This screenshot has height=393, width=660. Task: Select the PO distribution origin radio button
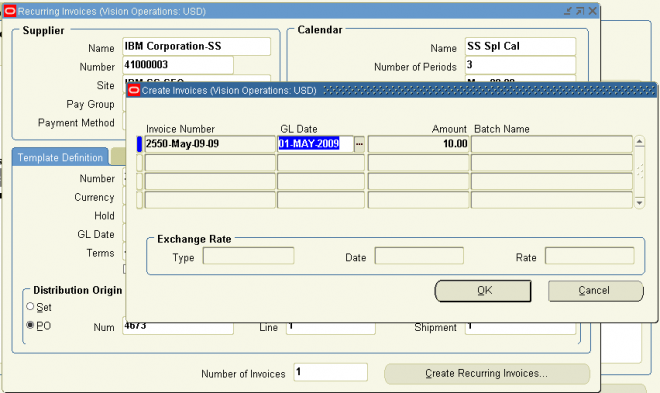(x=30, y=325)
